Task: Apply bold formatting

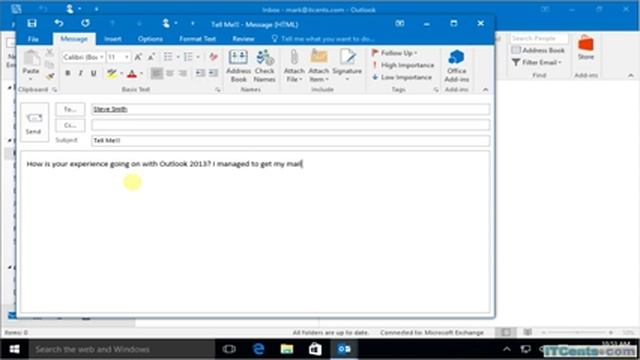Action: click(68, 73)
